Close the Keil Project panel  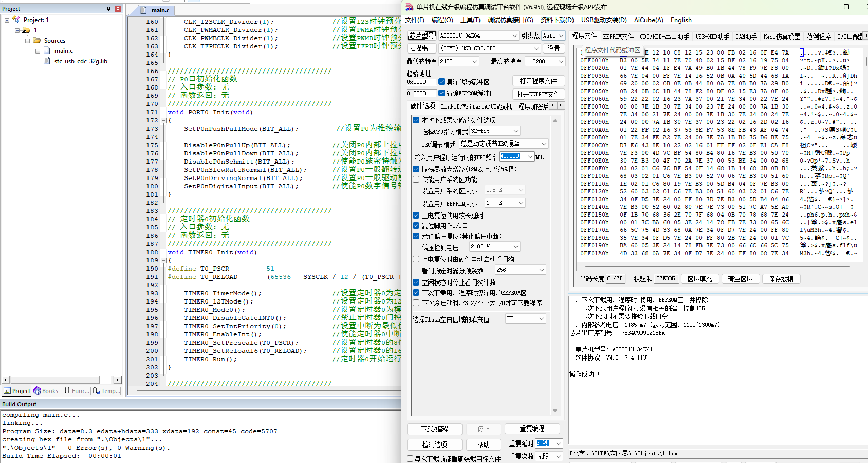coord(118,9)
